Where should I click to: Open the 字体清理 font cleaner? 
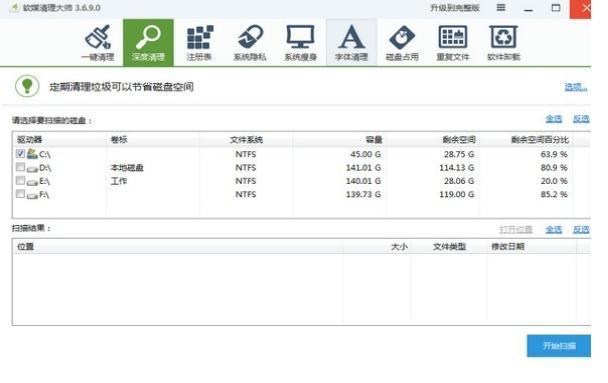click(x=351, y=43)
